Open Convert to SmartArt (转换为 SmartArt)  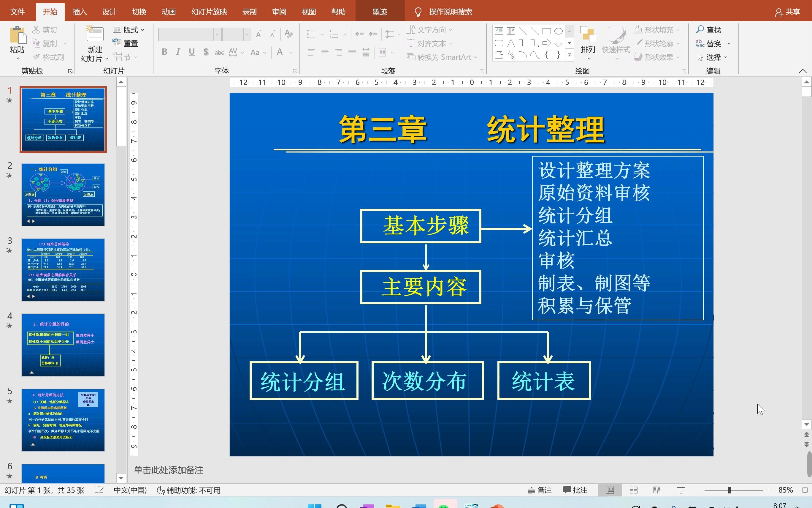point(442,57)
